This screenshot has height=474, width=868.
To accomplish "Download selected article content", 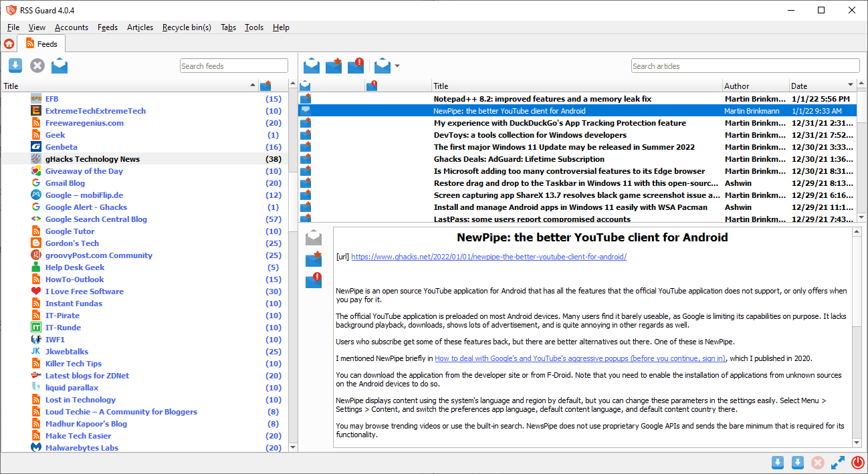I will [778, 462].
